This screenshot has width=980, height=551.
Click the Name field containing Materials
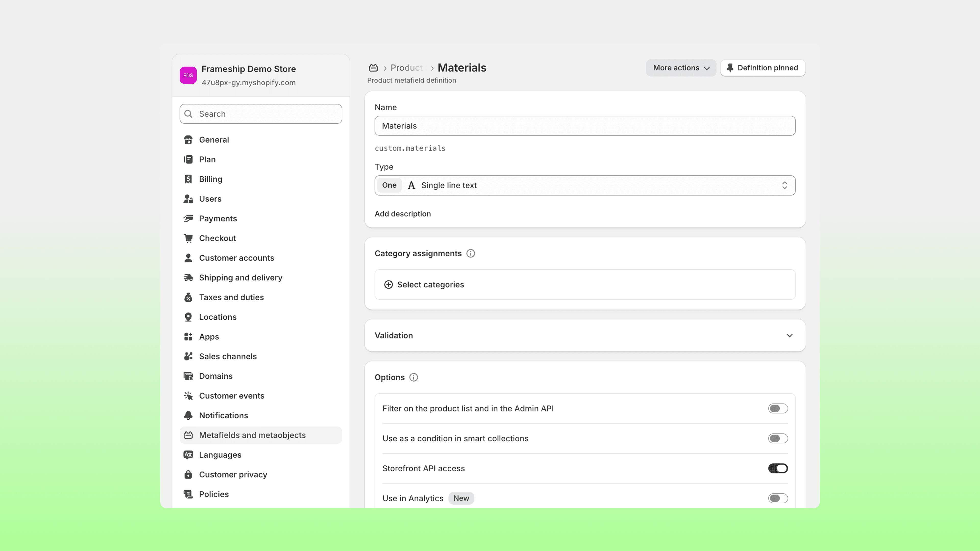pyautogui.click(x=585, y=126)
